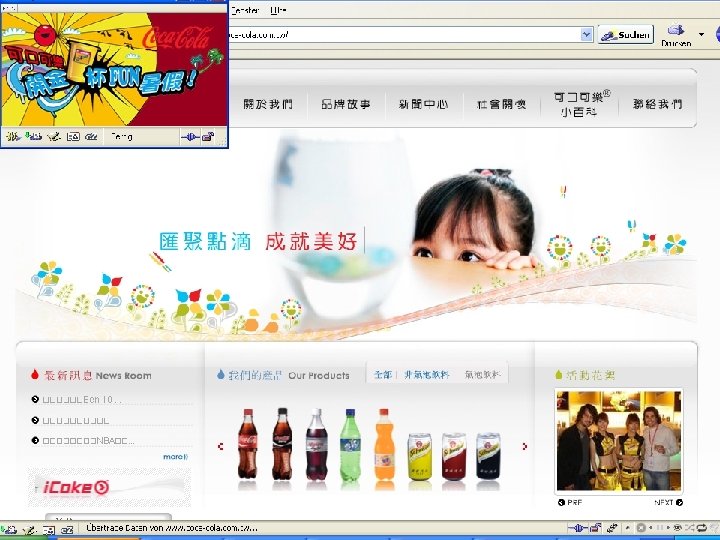Click the Suchen search button
720x540 pixels.
coord(626,34)
